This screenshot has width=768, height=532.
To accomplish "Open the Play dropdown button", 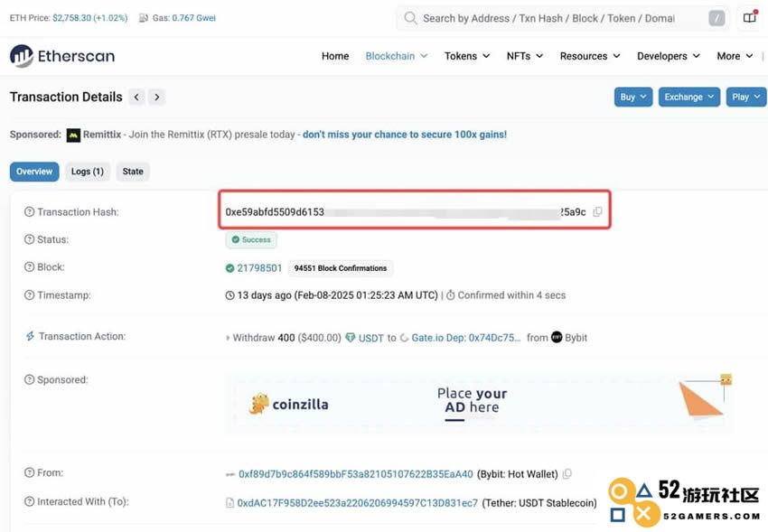I will tap(746, 97).
